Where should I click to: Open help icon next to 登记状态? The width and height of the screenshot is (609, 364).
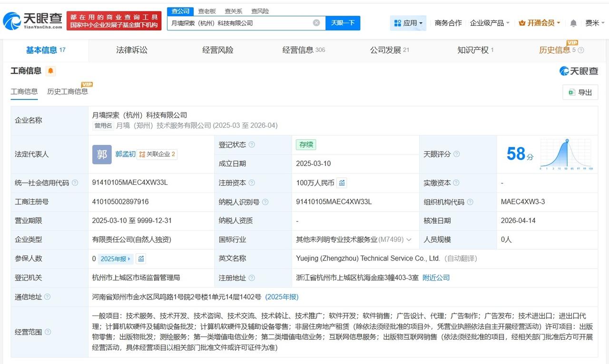[252, 144]
